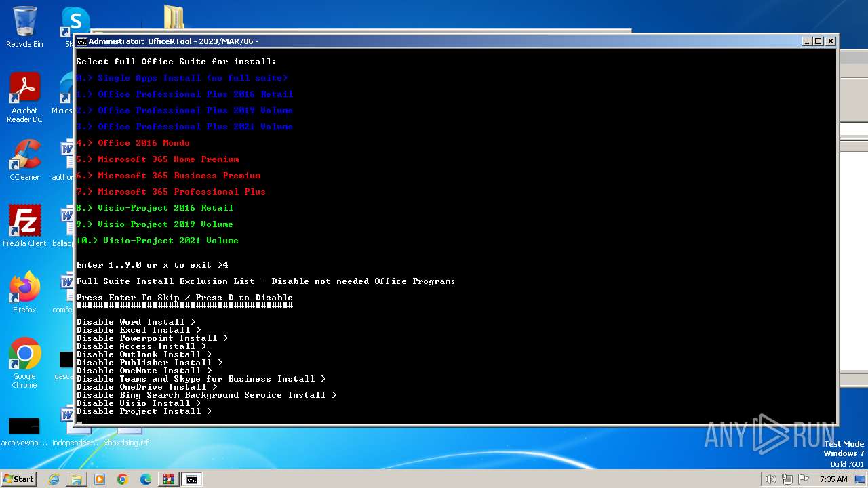
Task: Click 'Office Professional Plus 2016 Retail' line
Action: pos(184,94)
